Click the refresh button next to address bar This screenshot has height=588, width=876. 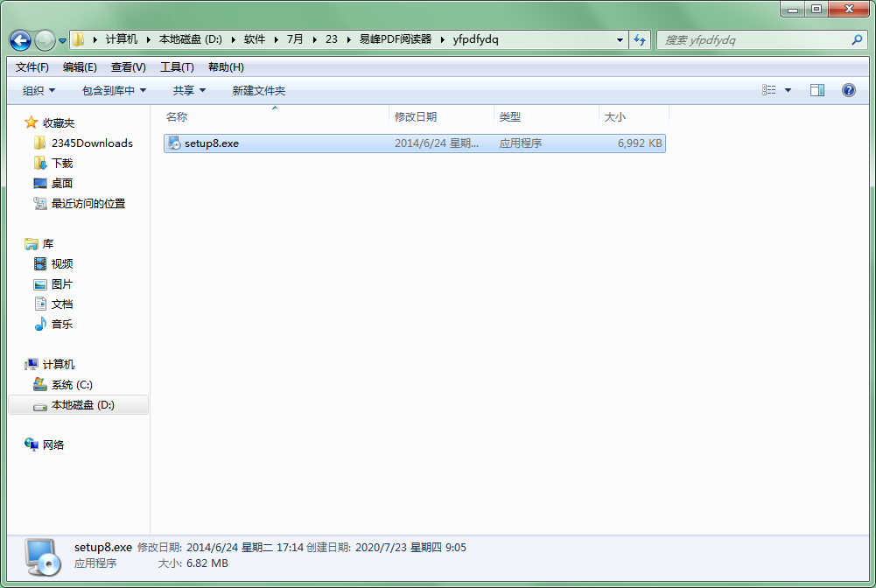(x=640, y=39)
